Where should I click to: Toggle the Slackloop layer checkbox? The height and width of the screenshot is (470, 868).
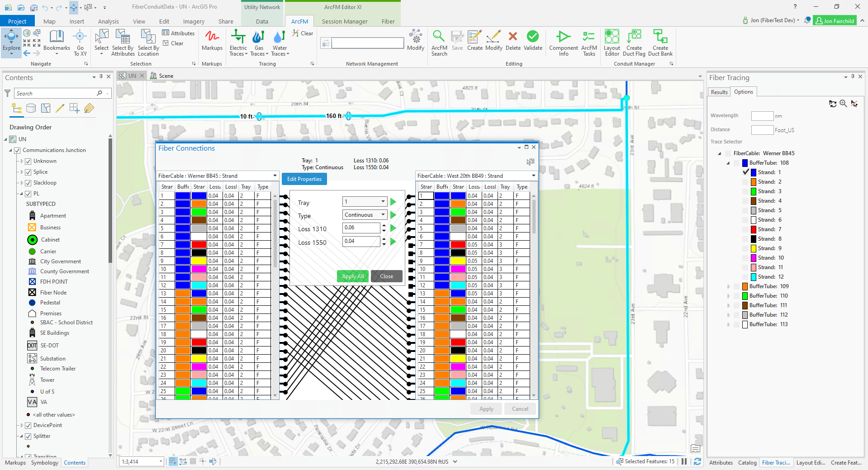(x=28, y=183)
